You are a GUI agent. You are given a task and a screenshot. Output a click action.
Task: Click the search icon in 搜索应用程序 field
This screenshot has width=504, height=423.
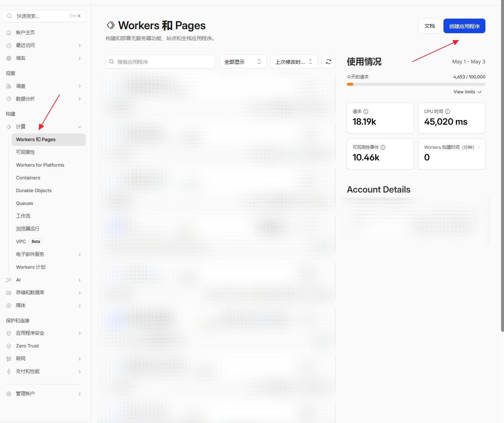112,62
